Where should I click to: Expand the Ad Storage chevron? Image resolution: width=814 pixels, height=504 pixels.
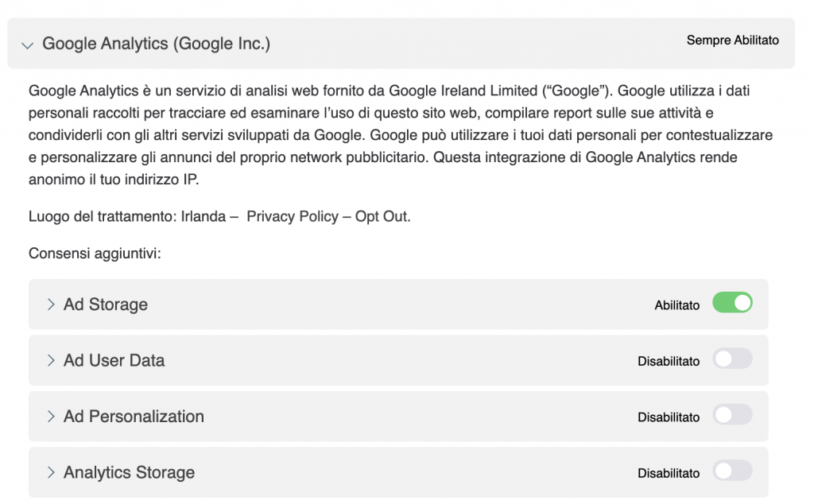point(51,304)
